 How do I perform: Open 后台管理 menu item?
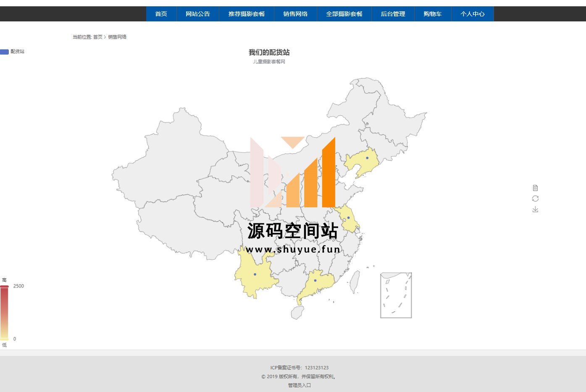click(x=393, y=14)
